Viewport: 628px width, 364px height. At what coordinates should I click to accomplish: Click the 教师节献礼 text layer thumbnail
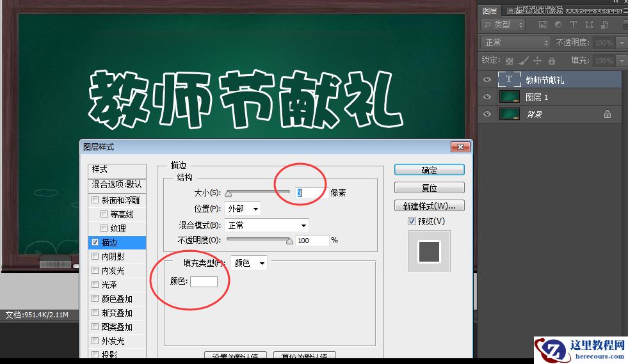(x=509, y=79)
